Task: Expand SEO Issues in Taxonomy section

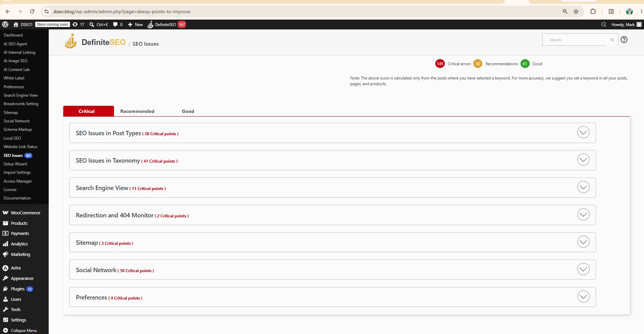Action: click(x=583, y=160)
